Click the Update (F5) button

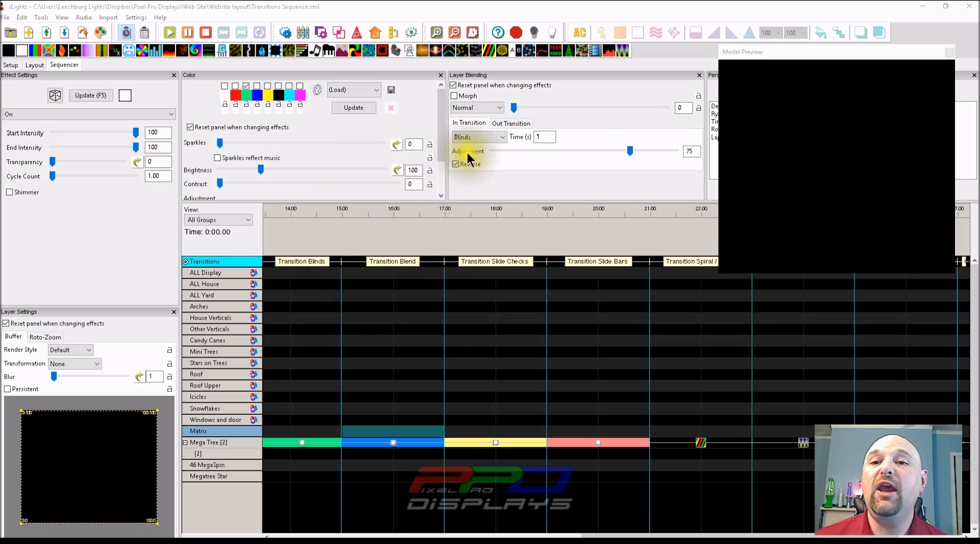point(91,96)
